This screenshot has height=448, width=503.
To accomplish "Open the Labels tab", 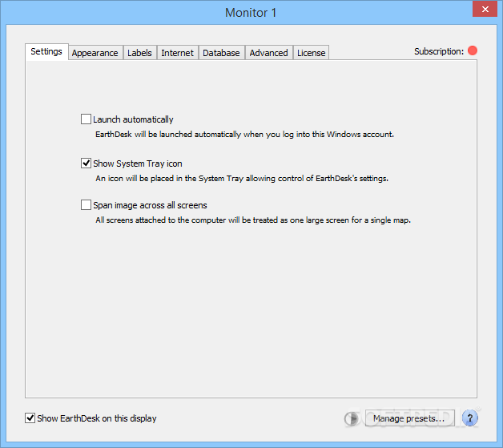I will point(139,53).
